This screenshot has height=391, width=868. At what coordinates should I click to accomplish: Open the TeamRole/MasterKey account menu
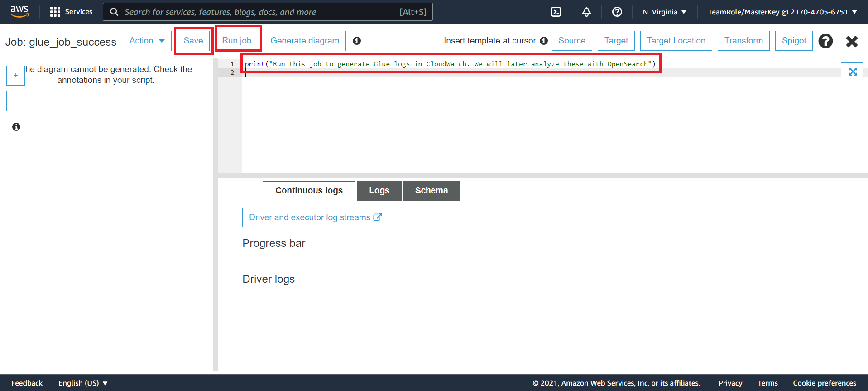coord(782,12)
